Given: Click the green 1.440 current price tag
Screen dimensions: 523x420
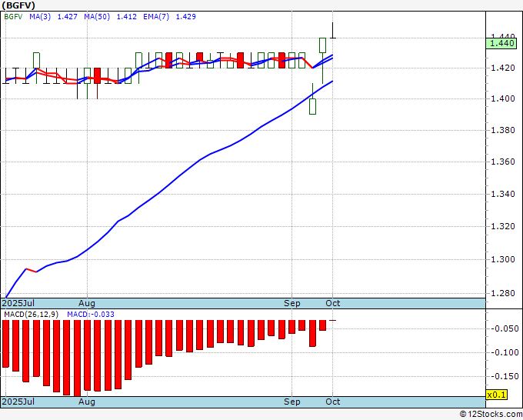Looking at the screenshot, I should click(501, 43).
